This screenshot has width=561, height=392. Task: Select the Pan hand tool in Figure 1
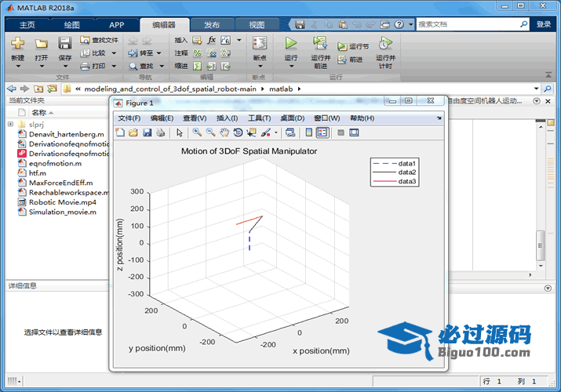tap(224, 132)
